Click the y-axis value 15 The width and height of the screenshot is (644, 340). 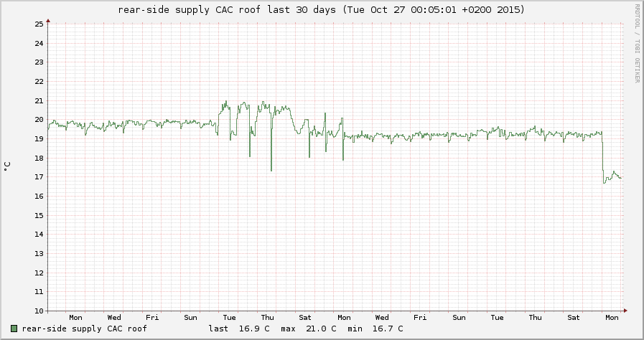(39, 215)
